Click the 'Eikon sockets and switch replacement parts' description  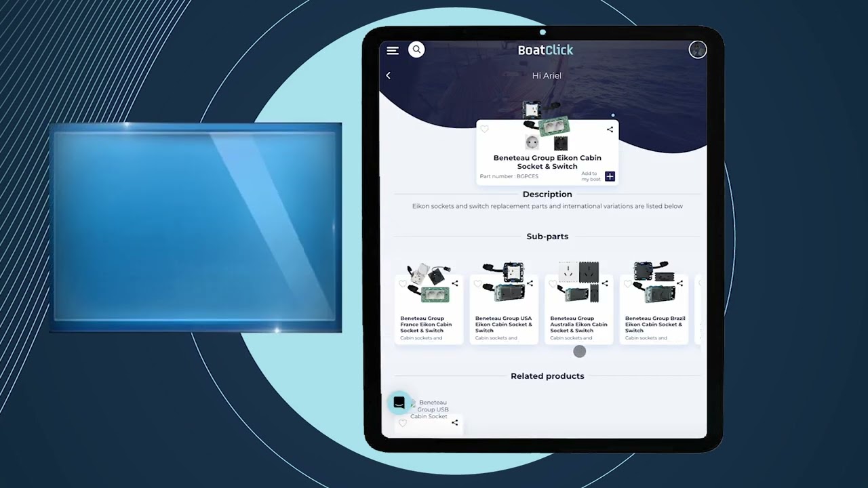coord(547,206)
